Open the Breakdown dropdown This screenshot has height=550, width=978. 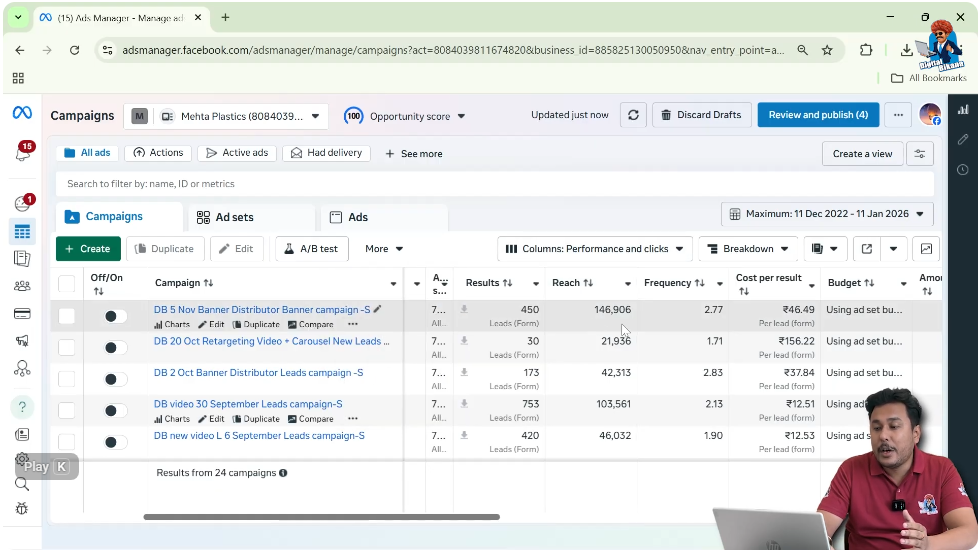pos(748,249)
